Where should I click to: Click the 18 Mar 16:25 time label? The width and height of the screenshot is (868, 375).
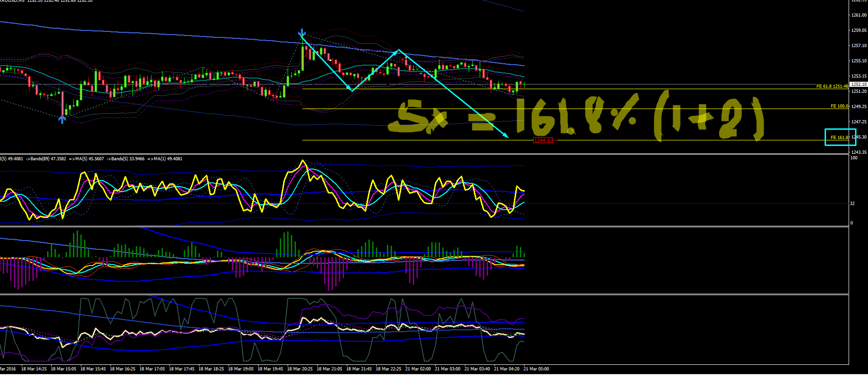(x=122, y=369)
